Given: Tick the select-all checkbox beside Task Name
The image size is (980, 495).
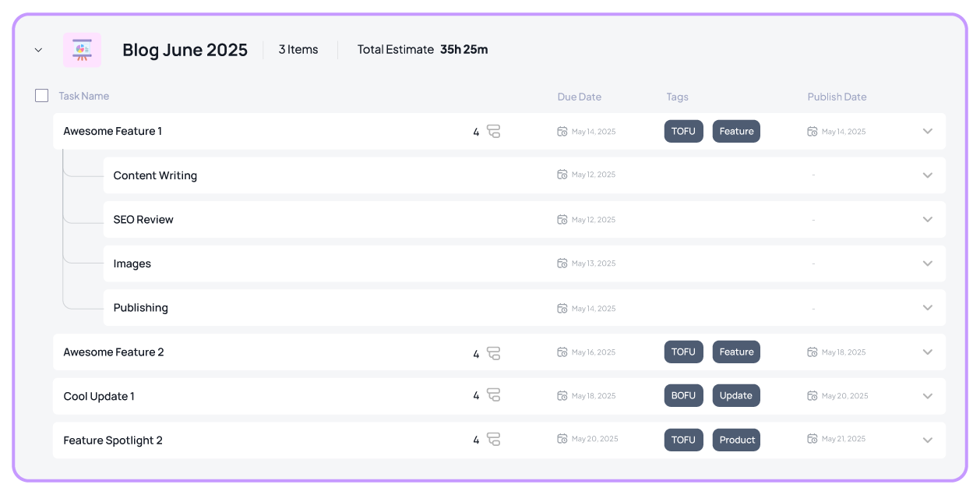Looking at the screenshot, I should 42,96.
